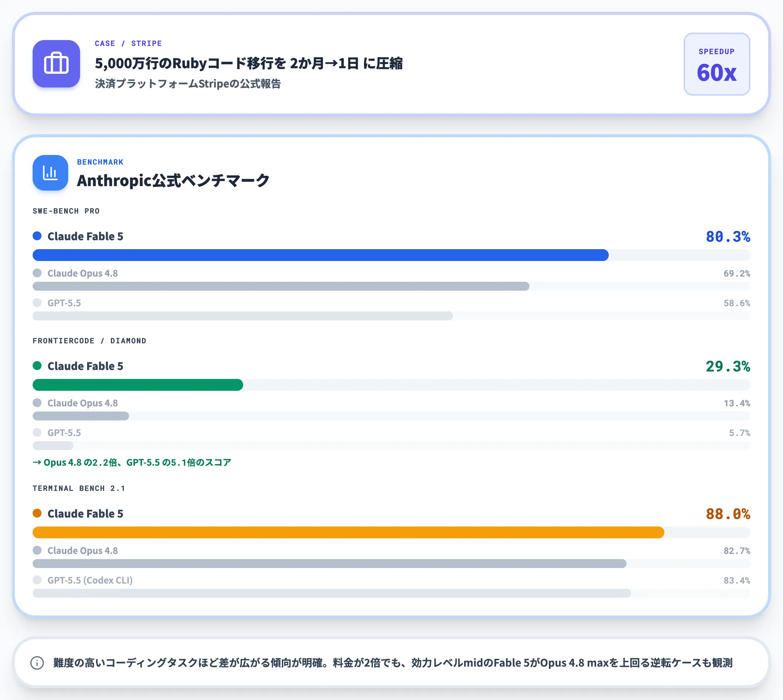The width and height of the screenshot is (783, 700).
Task: Click the 'GPT-5.5' label under FrontierCode / Diamond
Action: (x=64, y=433)
